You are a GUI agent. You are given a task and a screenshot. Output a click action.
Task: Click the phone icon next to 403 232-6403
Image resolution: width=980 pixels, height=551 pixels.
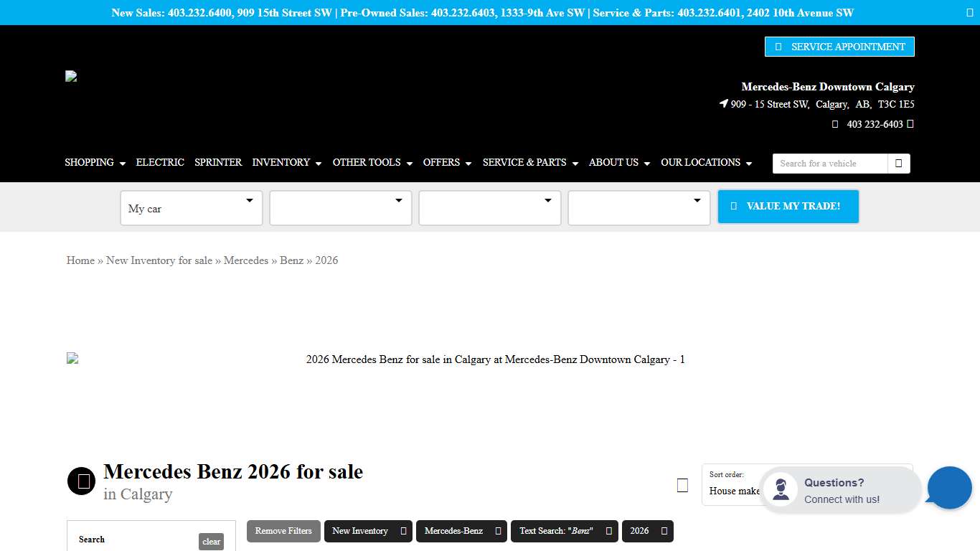(835, 124)
